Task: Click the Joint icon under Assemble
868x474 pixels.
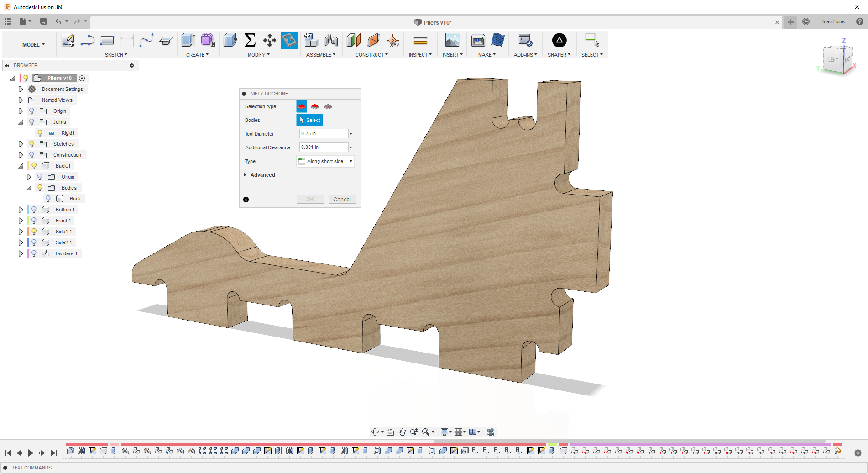Action: click(331, 41)
